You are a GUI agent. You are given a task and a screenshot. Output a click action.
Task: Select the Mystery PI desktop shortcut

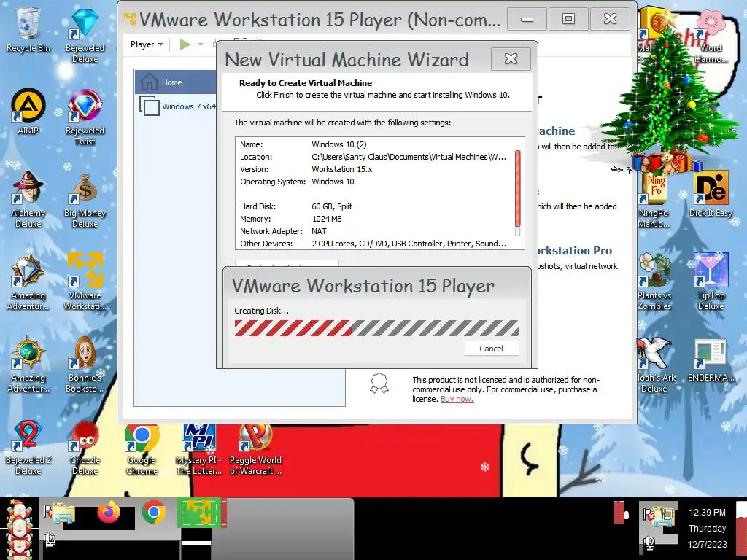[x=198, y=449]
